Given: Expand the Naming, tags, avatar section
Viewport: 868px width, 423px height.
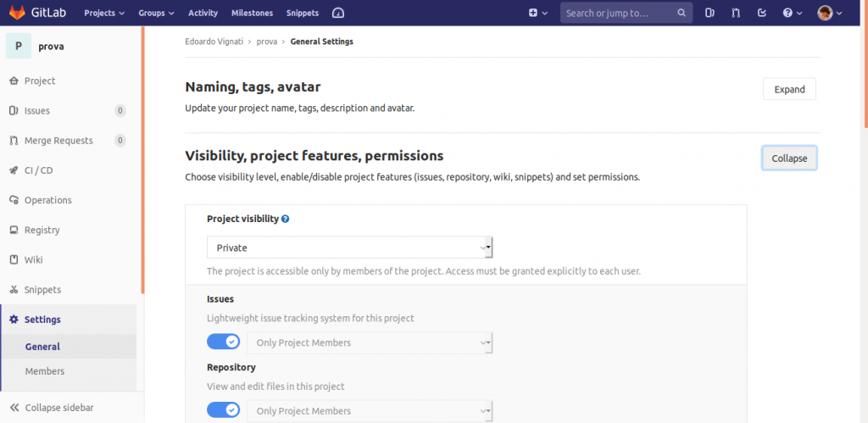Looking at the screenshot, I should click(x=789, y=89).
